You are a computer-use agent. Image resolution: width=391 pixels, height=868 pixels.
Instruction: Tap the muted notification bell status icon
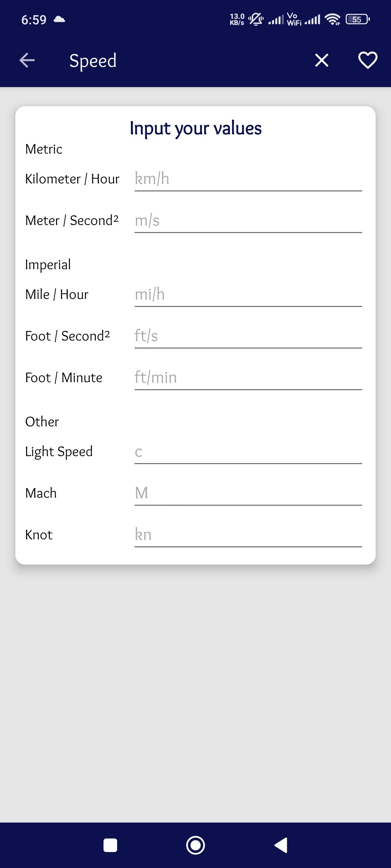(256, 20)
